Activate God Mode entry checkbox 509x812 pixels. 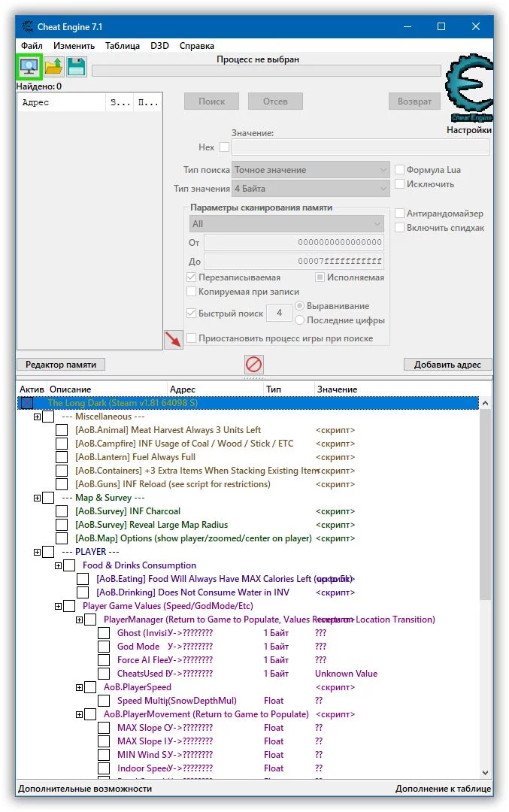(x=104, y=647)
